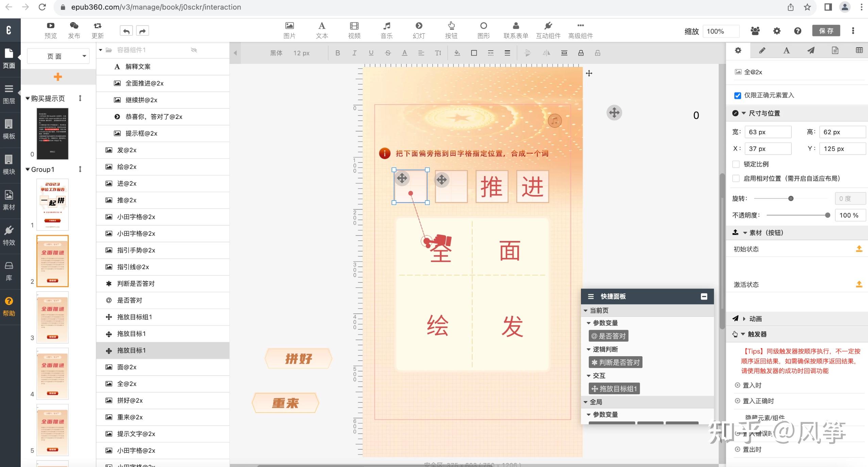This screenshot has height=467, width=868.
Task: Insert a 按钮 (Button) component
Action: (x=451, y=30)
